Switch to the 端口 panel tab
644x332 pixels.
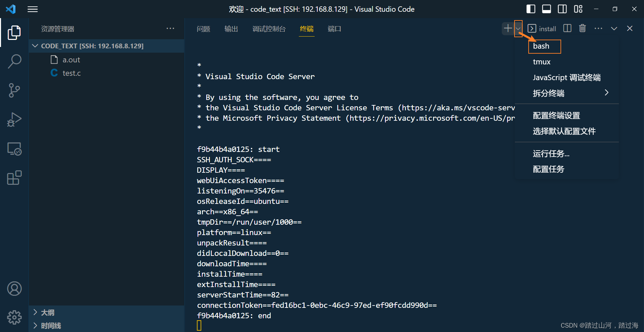click(334, 29)
